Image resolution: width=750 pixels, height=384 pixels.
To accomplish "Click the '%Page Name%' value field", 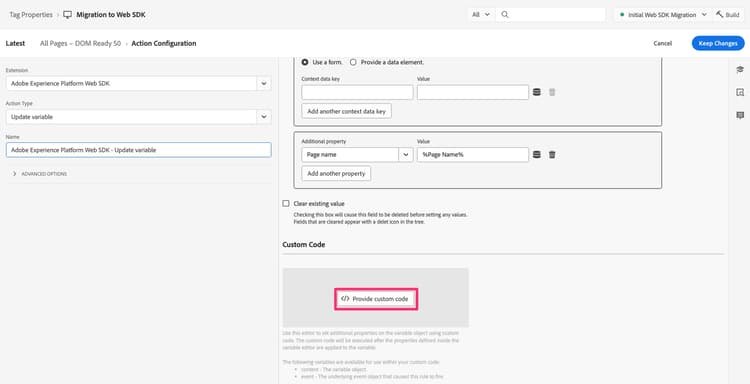I will coord(473,155).
